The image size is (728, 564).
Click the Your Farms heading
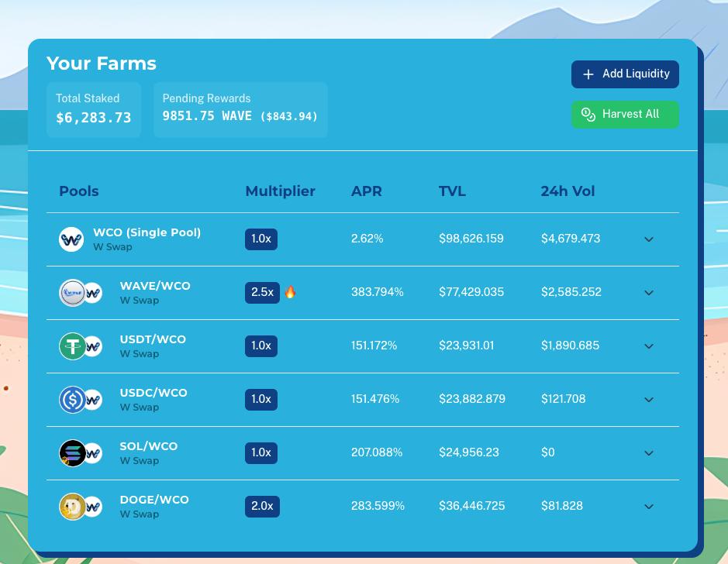point(102,64)
